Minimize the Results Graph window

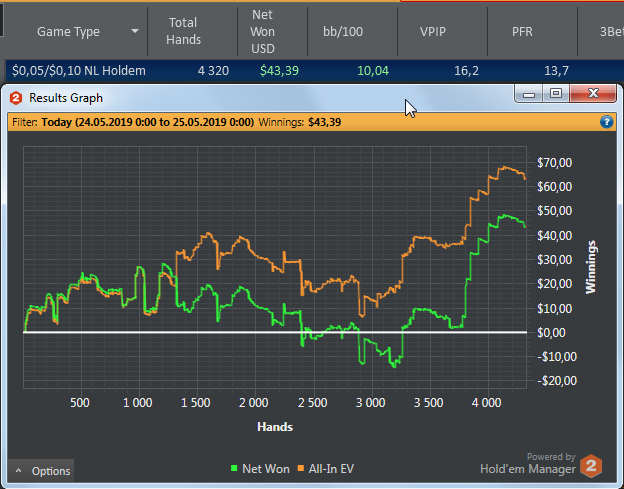tap(528, 94)
